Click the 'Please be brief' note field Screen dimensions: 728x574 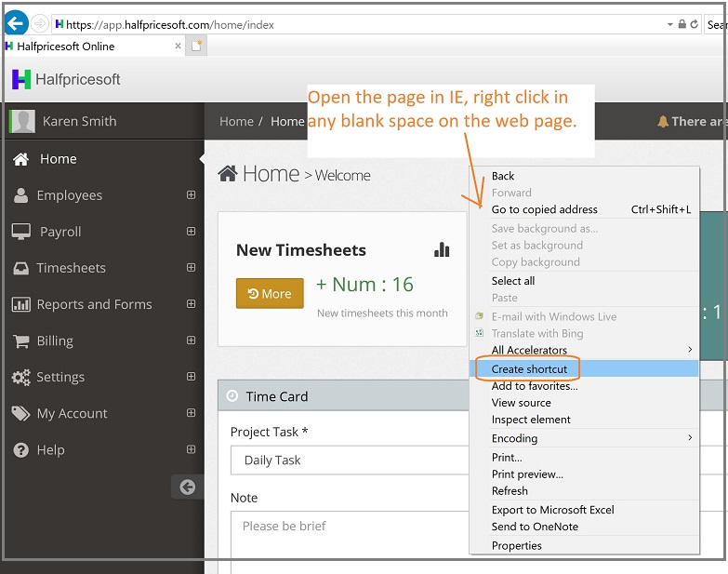click(350, 541)
